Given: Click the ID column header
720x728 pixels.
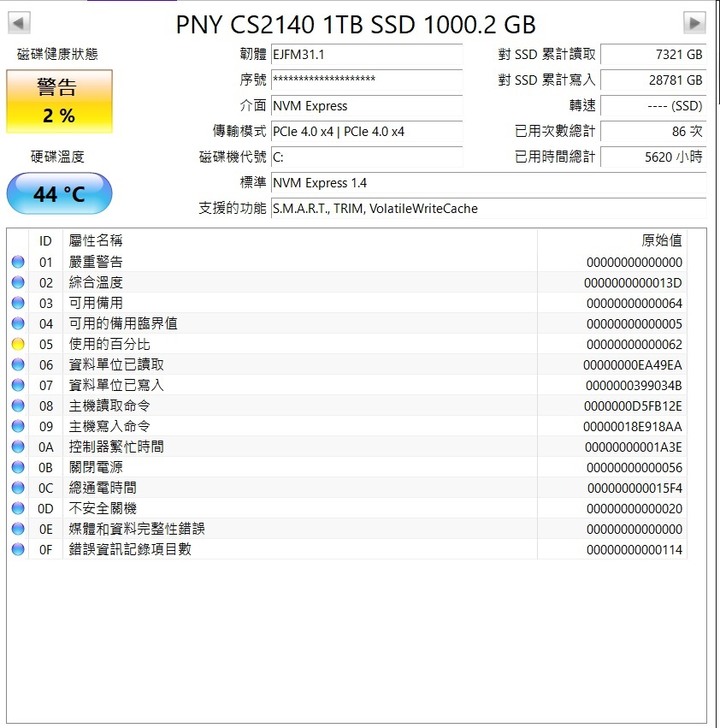Looking at the screenshot, I should click(x=45, y=241).
